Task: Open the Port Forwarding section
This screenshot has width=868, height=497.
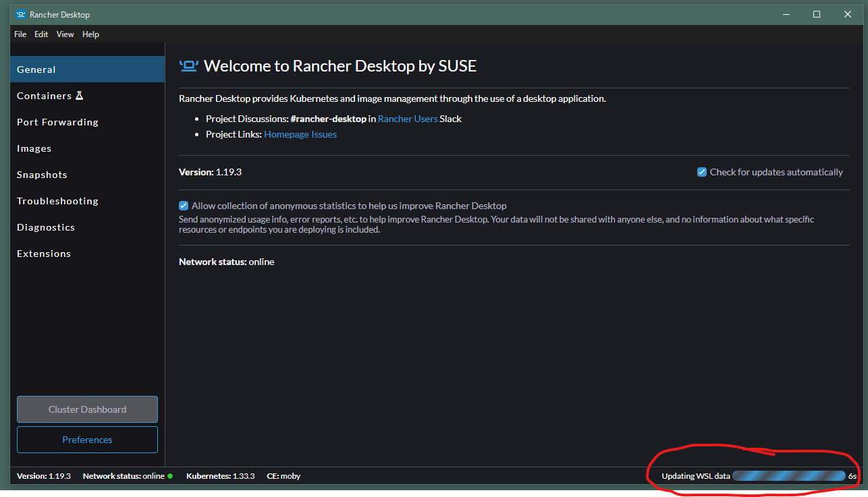Action: coord(88,122)
